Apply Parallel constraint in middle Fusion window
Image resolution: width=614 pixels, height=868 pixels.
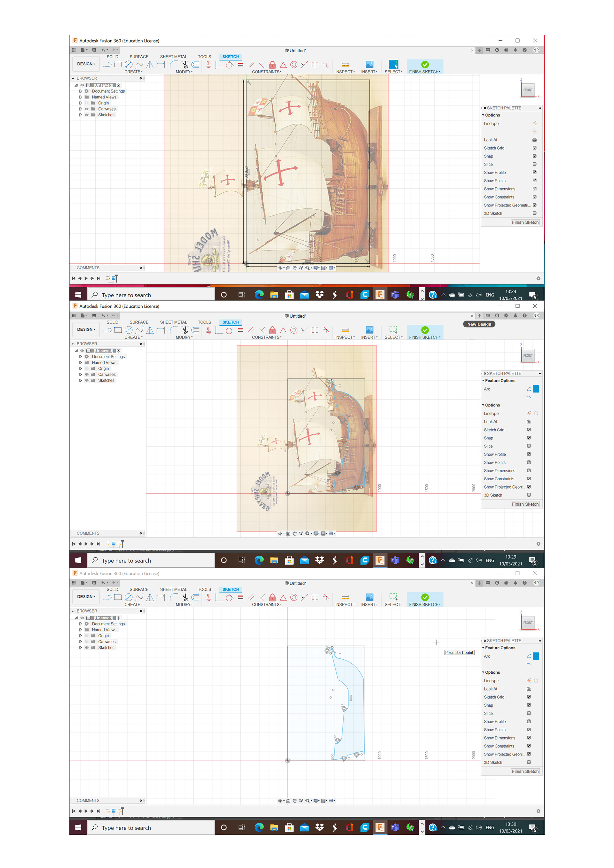(x=251, y=330)
